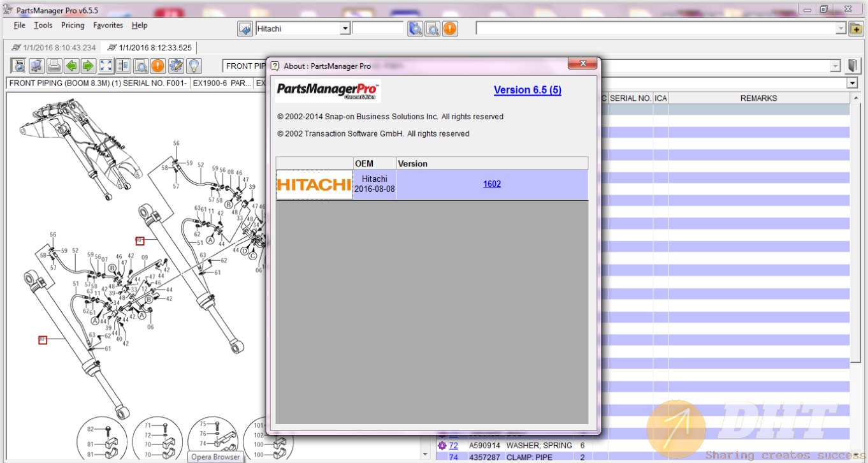Screen dimensions: 868x463
Task: Open the Favorites menu
Action: 108,26
